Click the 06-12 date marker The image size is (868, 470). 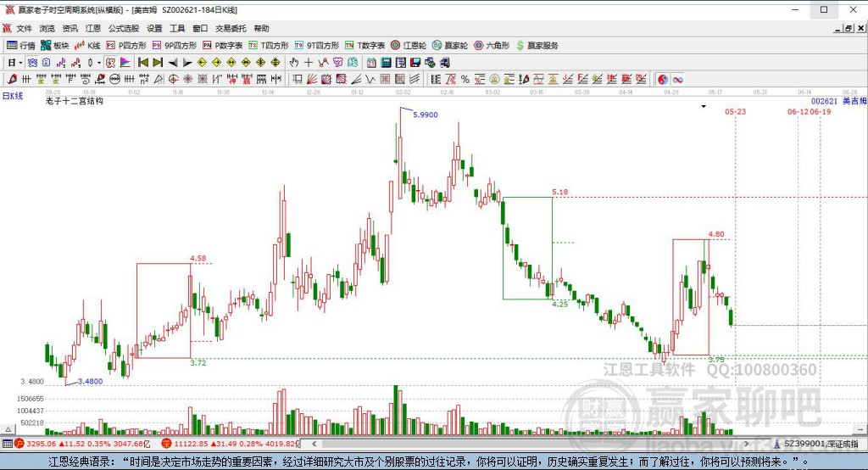pyautogui.click(x=798, y=112)
